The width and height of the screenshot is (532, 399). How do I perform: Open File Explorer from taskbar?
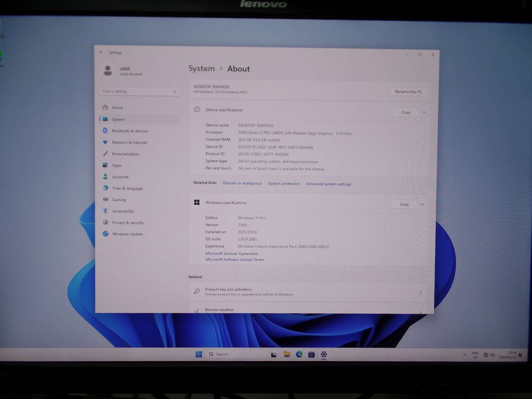click(x=287, y=354)
